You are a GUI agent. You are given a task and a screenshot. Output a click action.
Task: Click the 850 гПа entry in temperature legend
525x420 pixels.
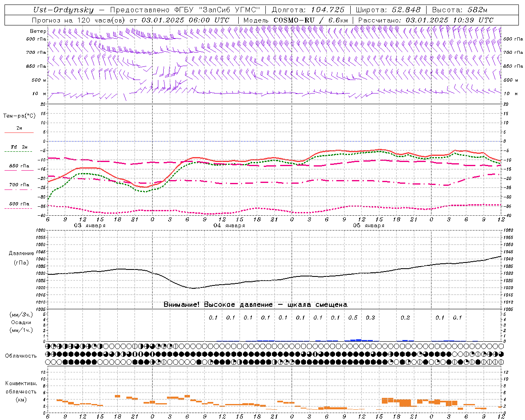[19, 166]
